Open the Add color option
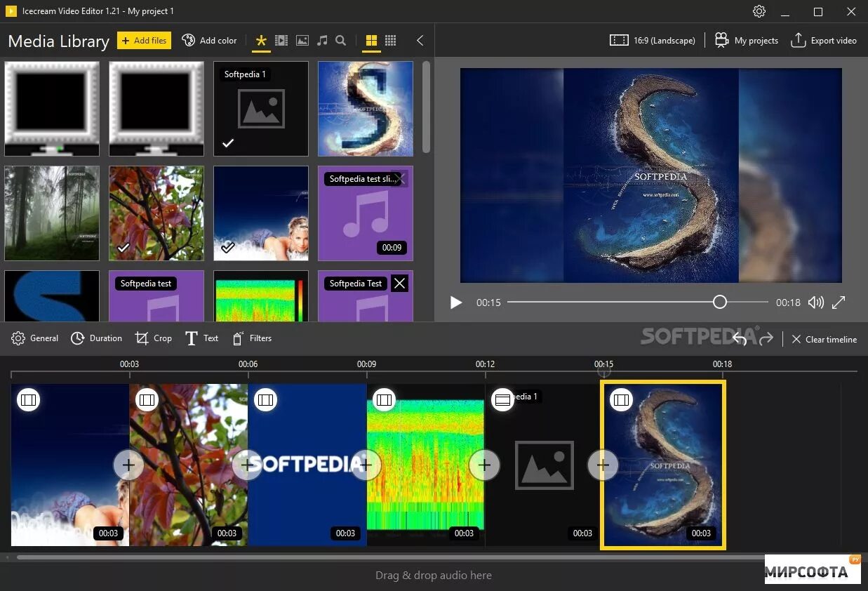Screen dimensions: 868x591 pos(209,40)
